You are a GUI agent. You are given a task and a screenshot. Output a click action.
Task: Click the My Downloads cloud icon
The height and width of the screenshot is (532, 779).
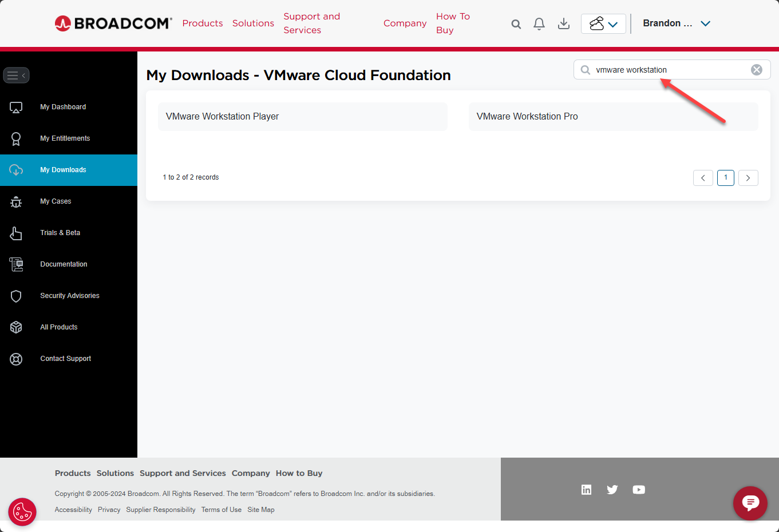16,170
